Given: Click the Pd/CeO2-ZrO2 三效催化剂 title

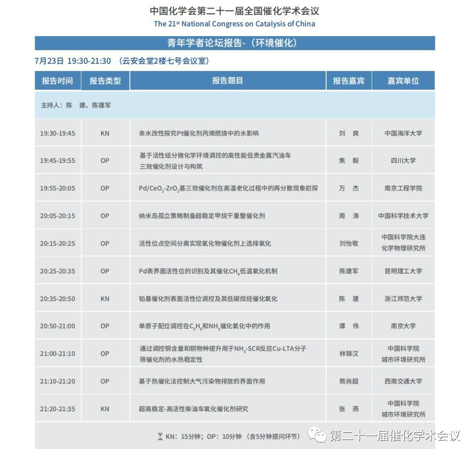Looking at the screenshot, I should [228, 188].
